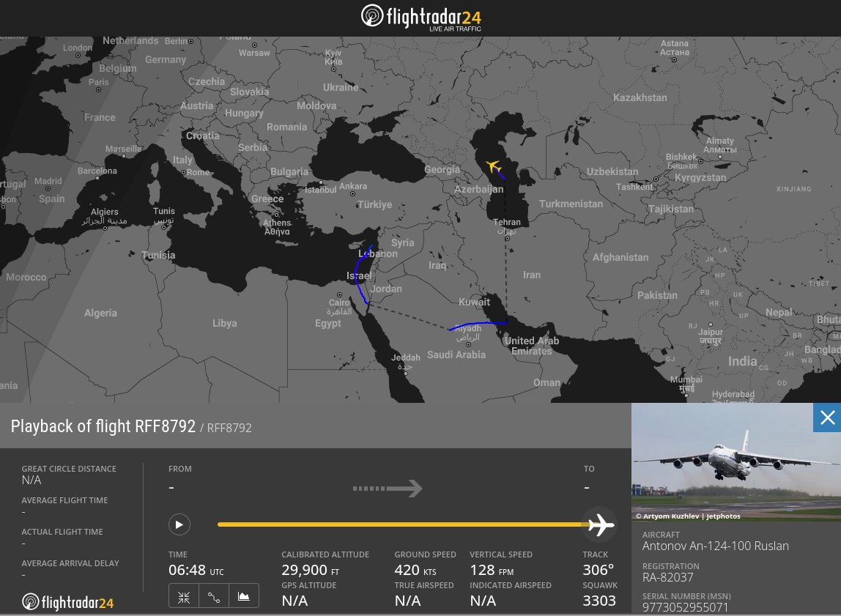Play the flight playback
Image resolution: width=841 pixels, height=616 pixels.
[179, 524]
